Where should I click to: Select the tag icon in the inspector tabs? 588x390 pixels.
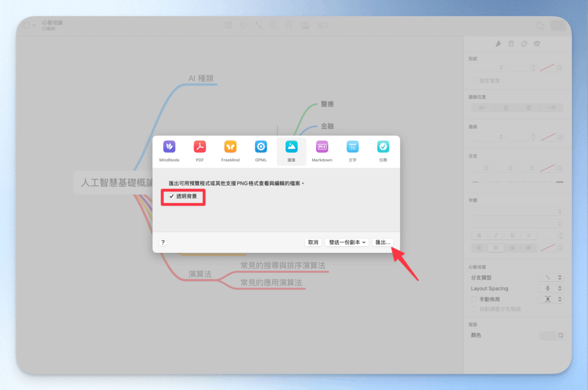coord(523,43)
